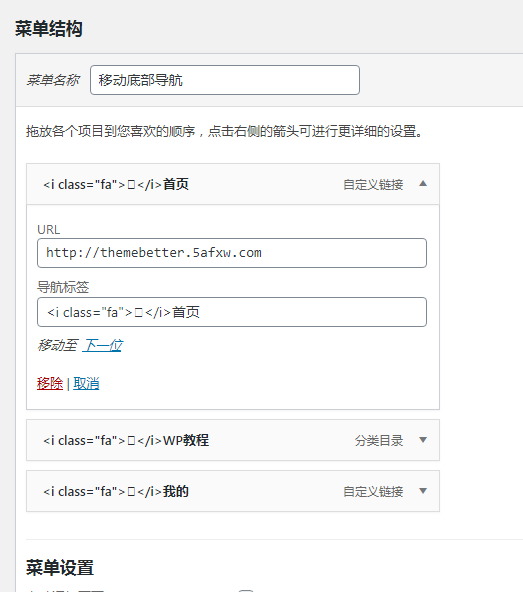Click the URL input field

(232, 253)
